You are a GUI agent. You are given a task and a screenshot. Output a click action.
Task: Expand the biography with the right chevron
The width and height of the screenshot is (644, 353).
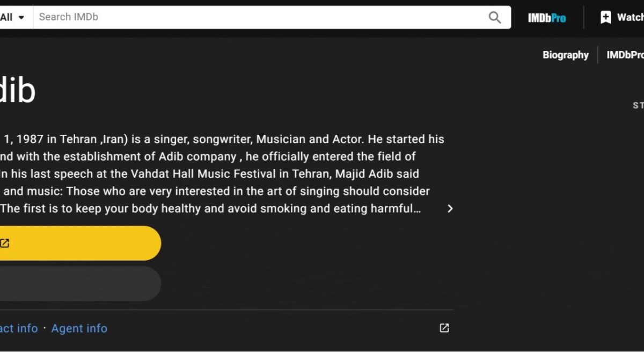(450, 208)
